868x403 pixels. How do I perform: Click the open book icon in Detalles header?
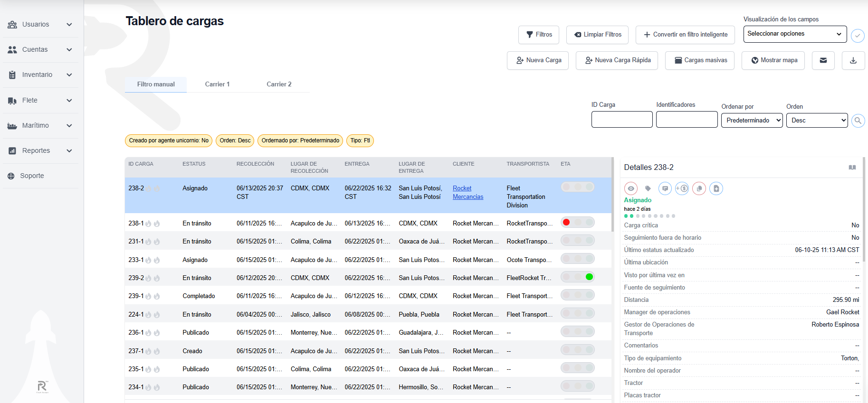[x=852, y=168]
